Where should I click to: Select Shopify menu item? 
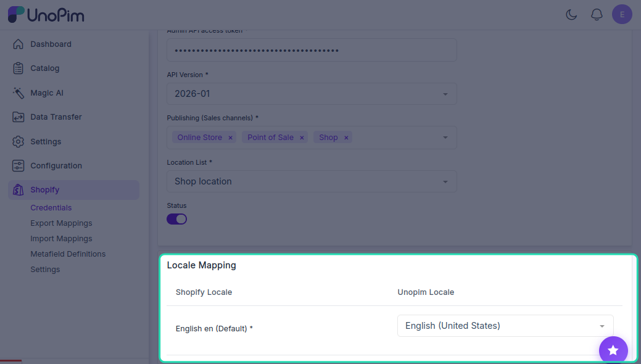73,190
